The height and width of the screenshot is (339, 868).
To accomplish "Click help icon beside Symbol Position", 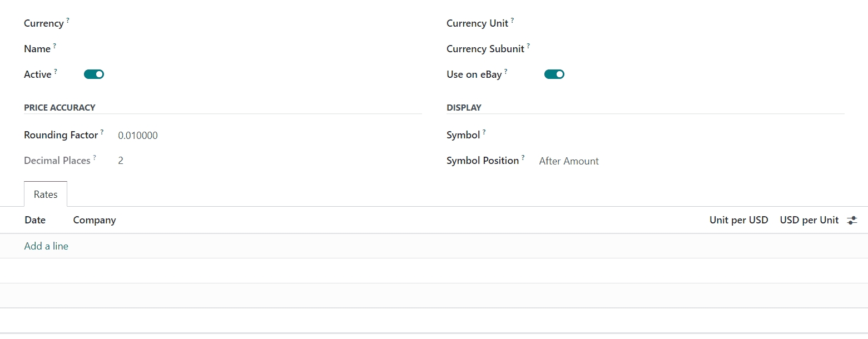I will pos(523,158).
